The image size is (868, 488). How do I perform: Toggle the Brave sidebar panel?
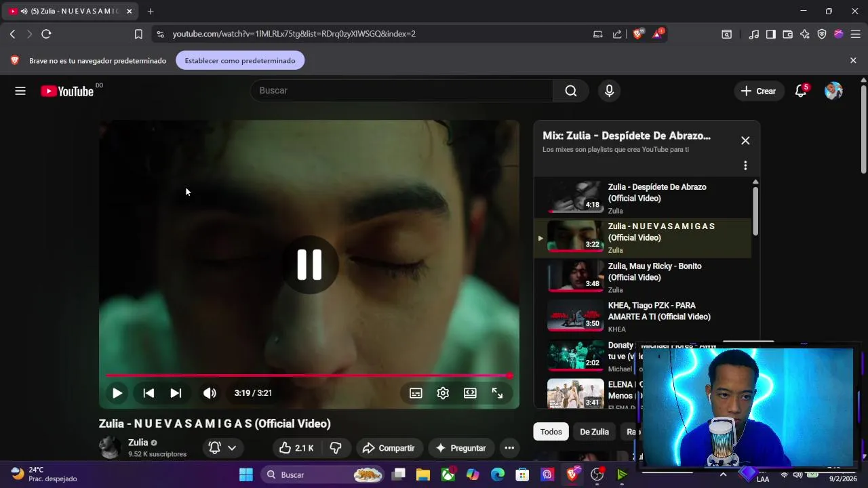[771, 34]
